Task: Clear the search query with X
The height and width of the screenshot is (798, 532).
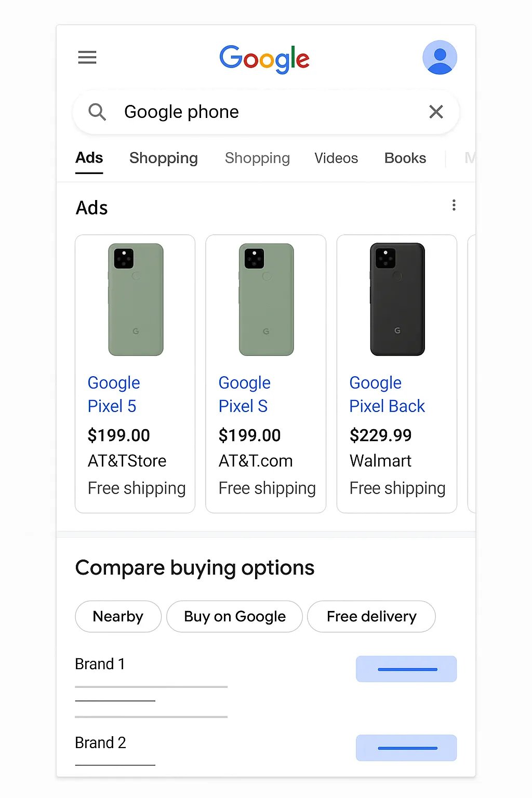Action: point(436,112)
